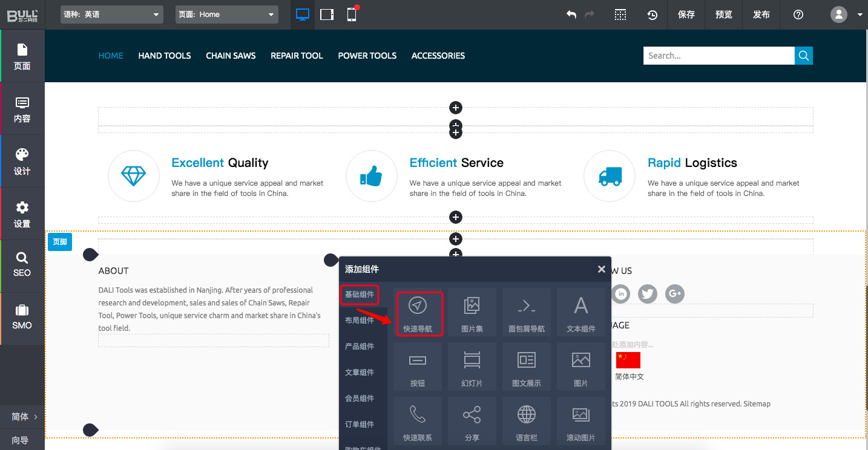Toggle the grid guides icon
This screenshot has height=450, width=868.
tap(620, 15)
